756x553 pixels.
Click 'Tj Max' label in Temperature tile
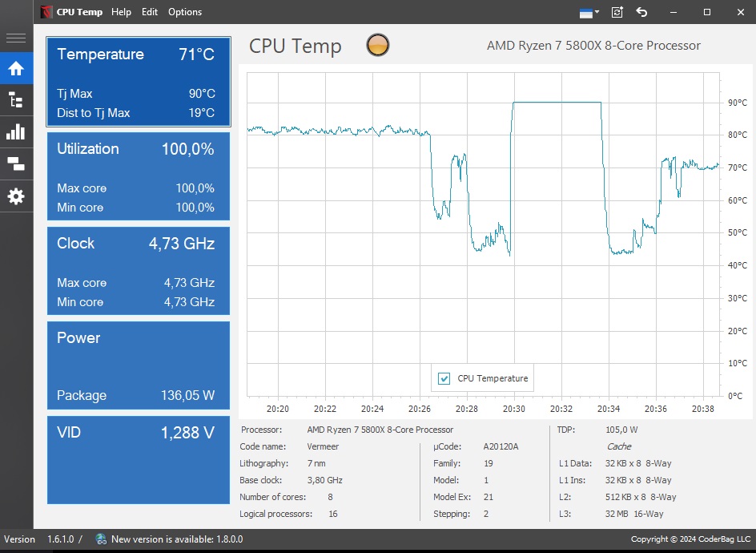[74, 94]
